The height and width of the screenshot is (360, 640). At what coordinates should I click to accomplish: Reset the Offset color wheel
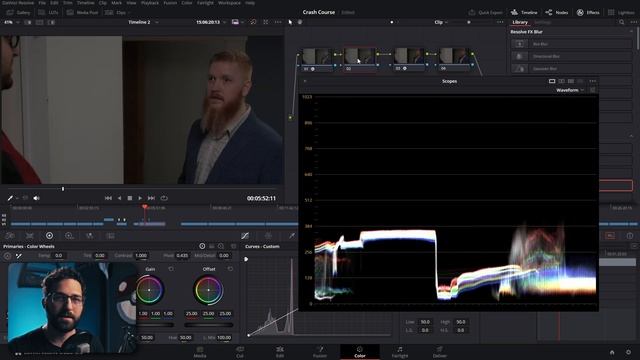pos(230,269)
